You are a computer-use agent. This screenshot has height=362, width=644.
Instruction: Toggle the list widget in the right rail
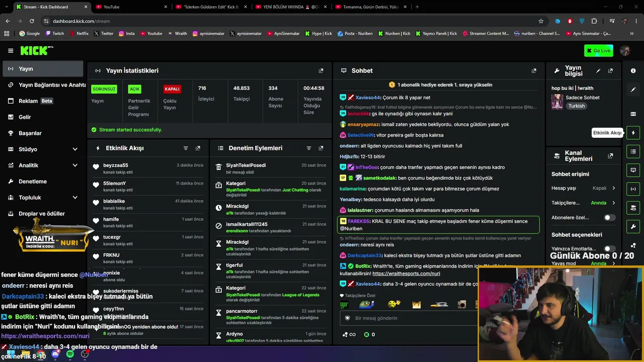(x=633, y=151)
